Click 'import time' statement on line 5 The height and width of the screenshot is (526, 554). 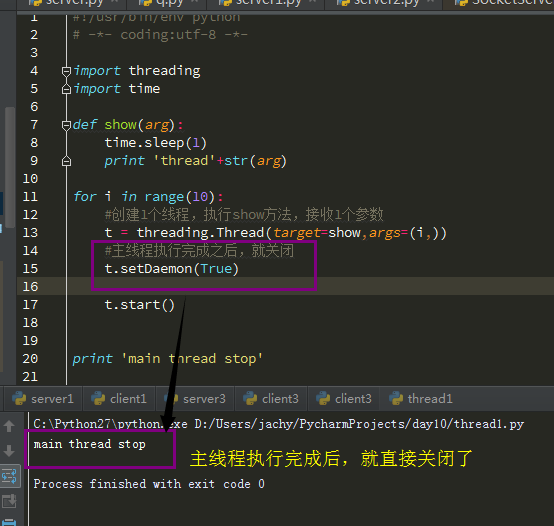[x=117, y=89]
